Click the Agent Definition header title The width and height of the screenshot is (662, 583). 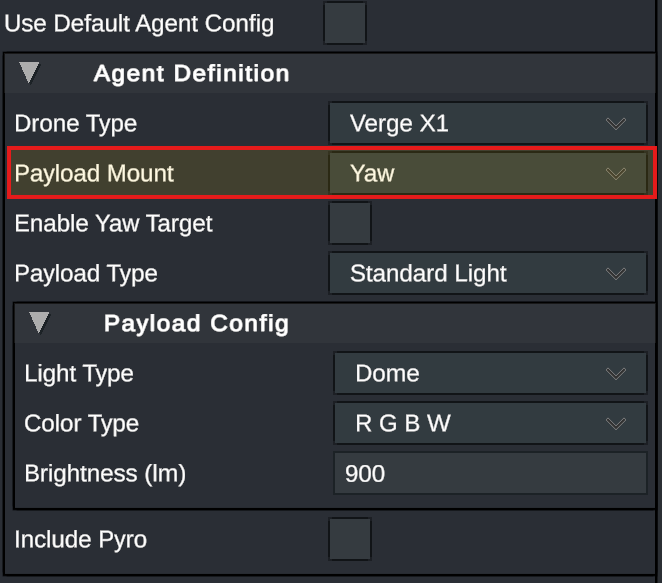click(x=191, y=73)
